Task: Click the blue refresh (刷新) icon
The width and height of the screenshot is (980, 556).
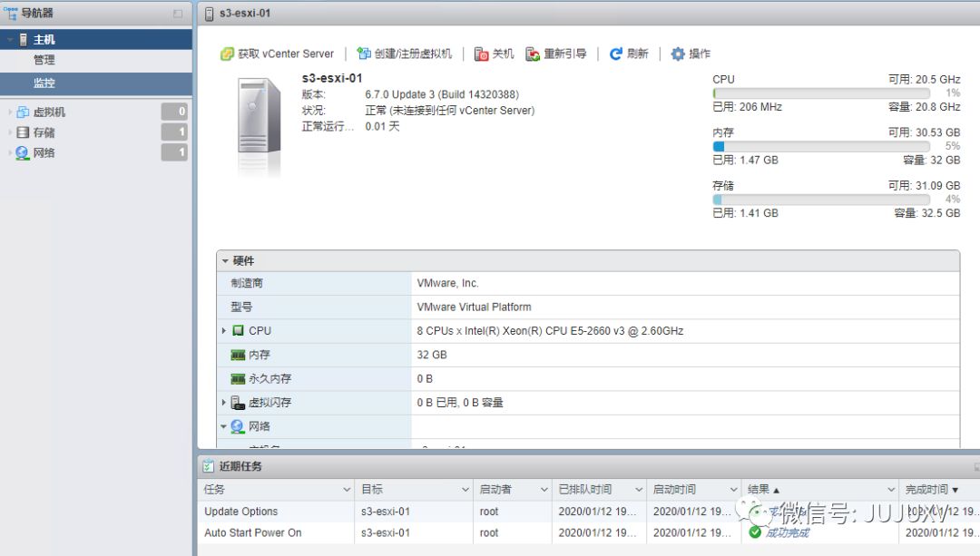Action: [x=615, y=54]
